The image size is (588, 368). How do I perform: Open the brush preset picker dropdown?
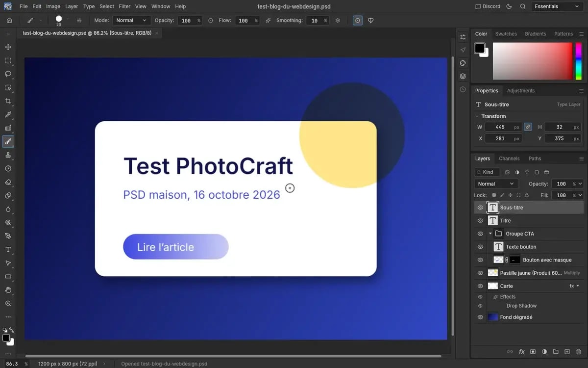[68, 20]
